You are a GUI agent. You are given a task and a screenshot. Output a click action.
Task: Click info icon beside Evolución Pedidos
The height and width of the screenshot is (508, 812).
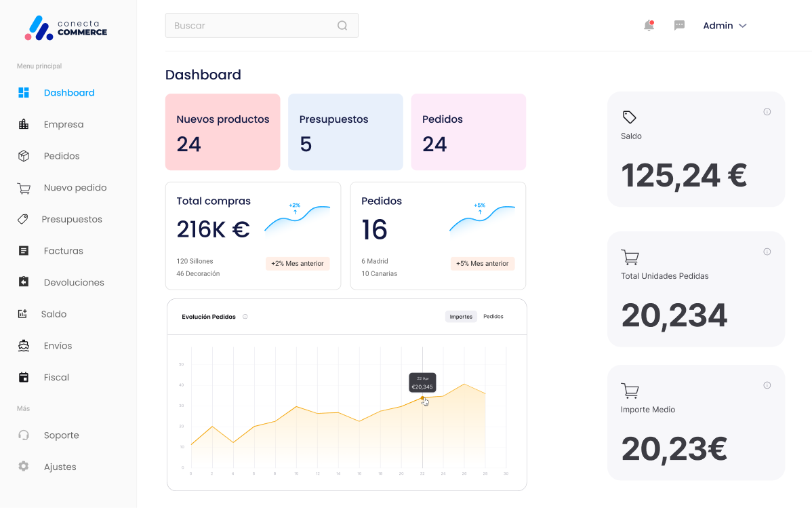(x=245, y=317)
